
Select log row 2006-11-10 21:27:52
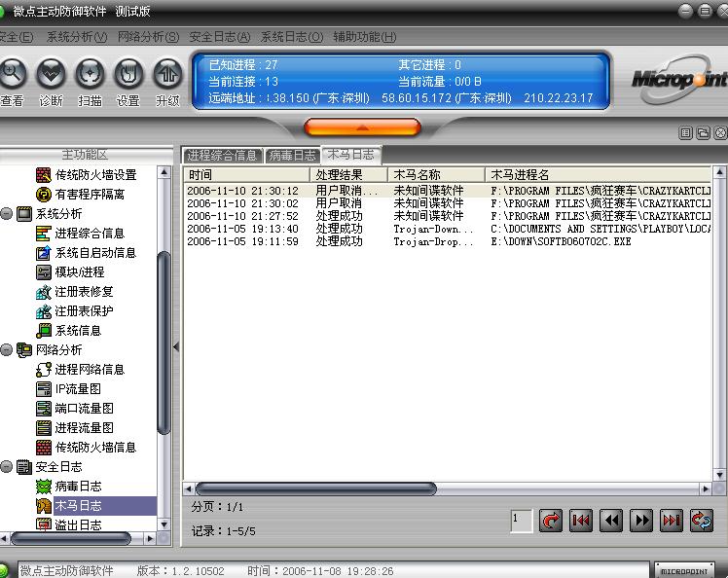[x=448, y=216]
